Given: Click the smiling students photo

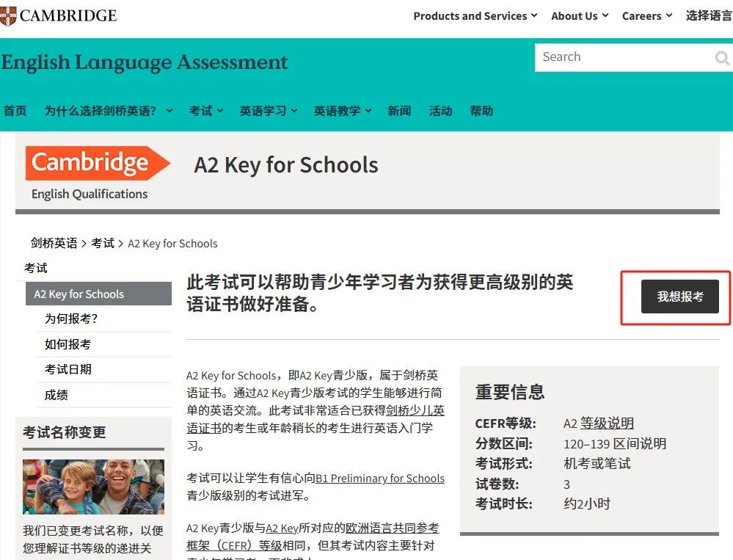Looking at the screenshot, I should [93, 486].
